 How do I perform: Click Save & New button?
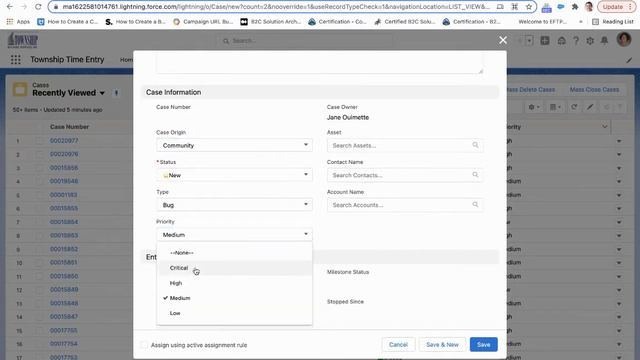[442, 344]
